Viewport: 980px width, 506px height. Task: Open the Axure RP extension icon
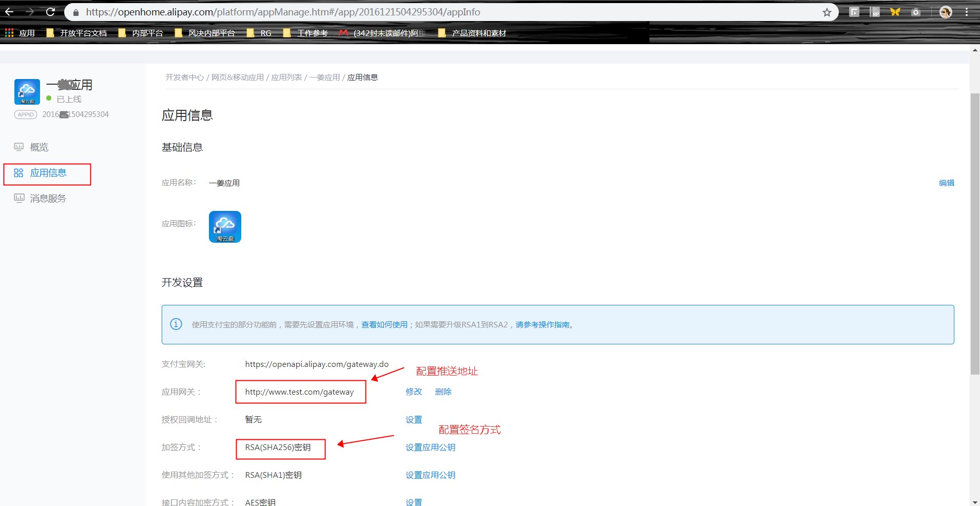point(875,12)
